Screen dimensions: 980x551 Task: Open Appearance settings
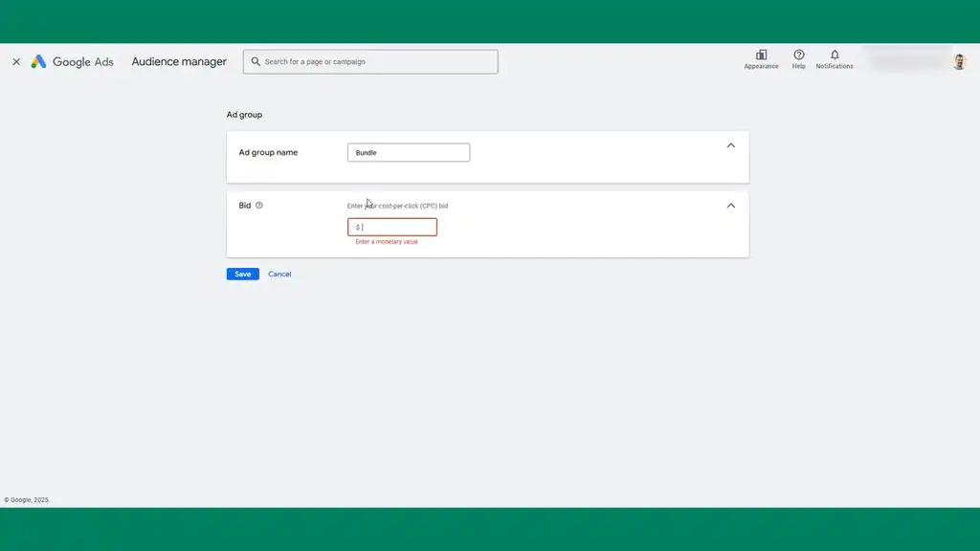point(761,60)
